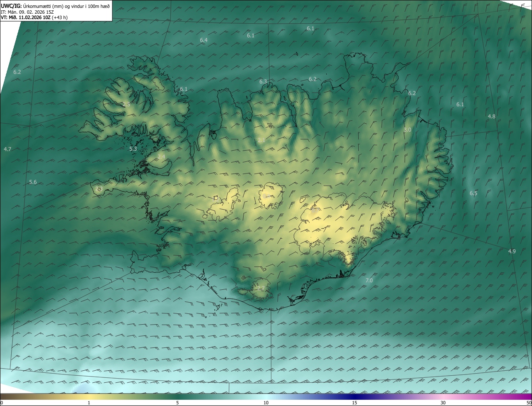Click the 4.7 value over the western sea
532x406 pixels.
pyautogui.click(x=7, y=149)
